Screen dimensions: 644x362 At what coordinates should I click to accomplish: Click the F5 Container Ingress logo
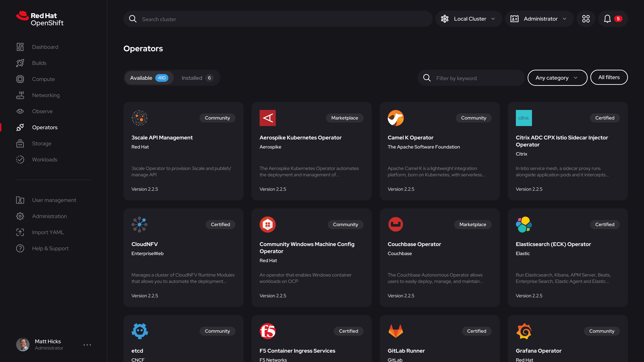(x=267, y=331)
